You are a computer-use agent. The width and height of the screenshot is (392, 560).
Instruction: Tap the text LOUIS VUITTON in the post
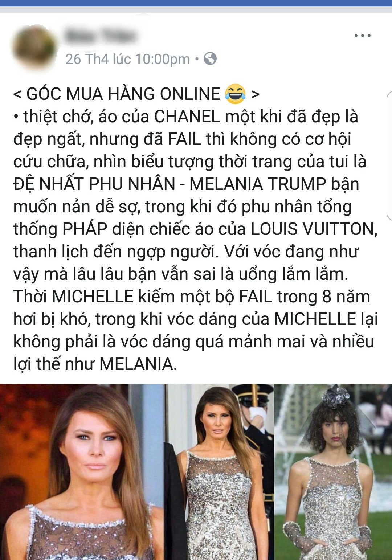314,229
